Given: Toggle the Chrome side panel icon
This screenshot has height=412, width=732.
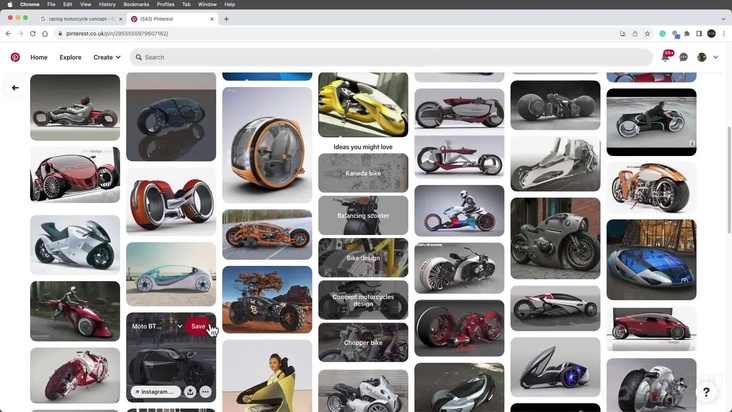Looking at the screenshot, I should point(699,34).
